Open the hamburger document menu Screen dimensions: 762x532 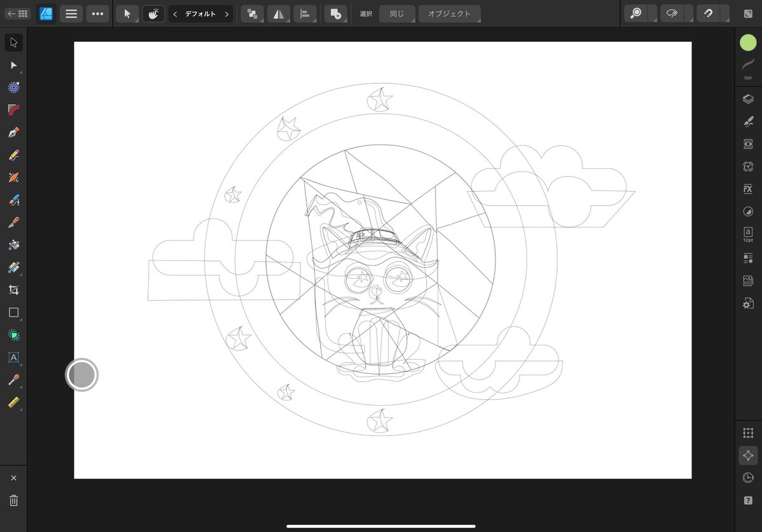click(x=71, y=13)
